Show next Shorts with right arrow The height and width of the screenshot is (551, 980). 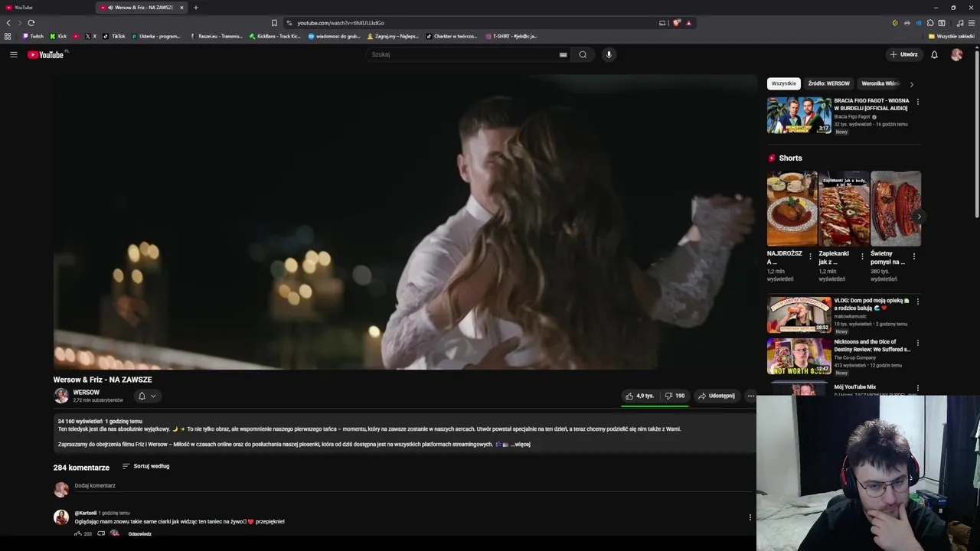(x=919, y=217)
